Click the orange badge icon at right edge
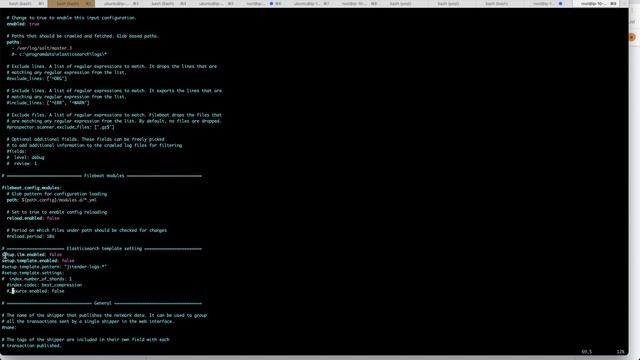The image size is (640, 360). point(632,37)
